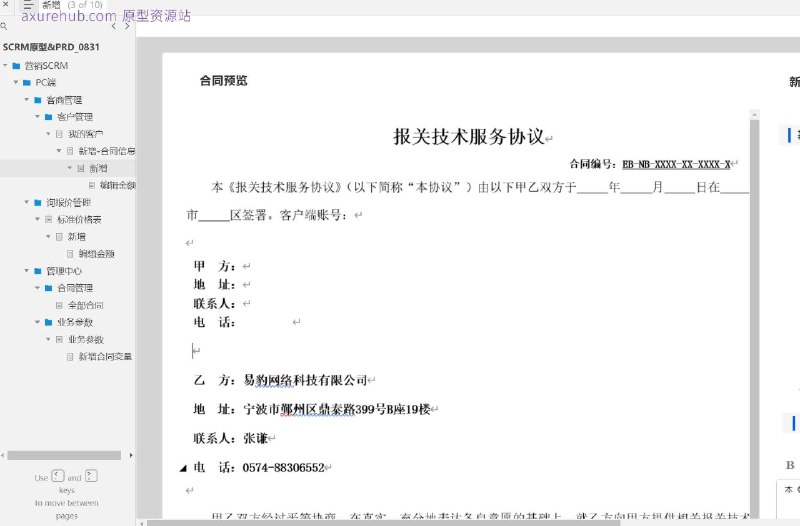The height and width of the screenshot is (526, 800).
Task: Click the contract preview vertical scrollbar up arrow
Action: point(755,115)
